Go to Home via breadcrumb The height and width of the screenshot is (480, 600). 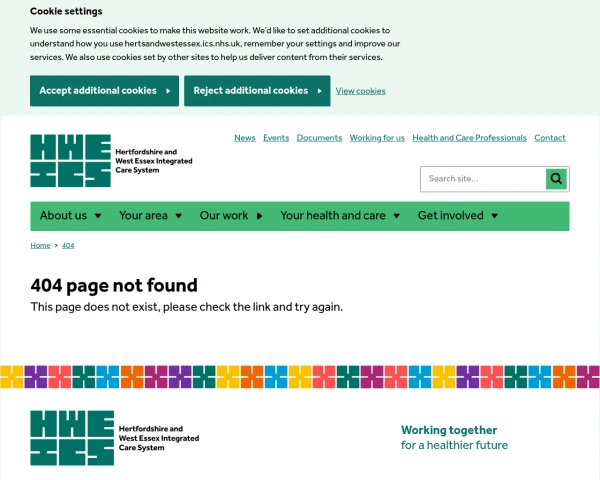[40, 245]
